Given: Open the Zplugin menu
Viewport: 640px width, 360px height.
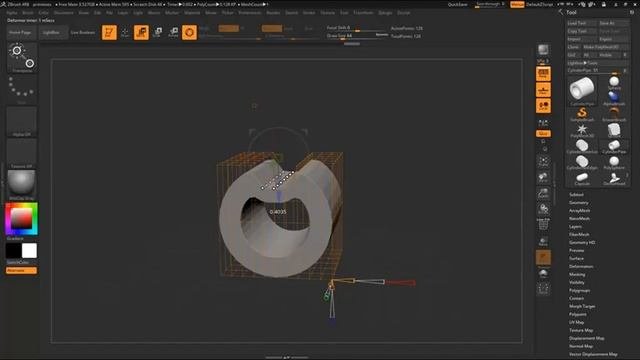Looking at the screenshot, I should coord(385,13).
